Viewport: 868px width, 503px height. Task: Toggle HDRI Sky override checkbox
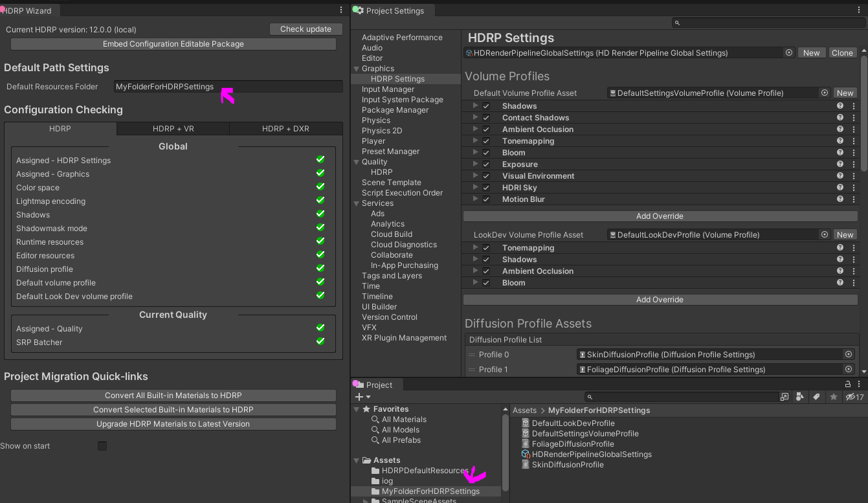coord(486,188)
